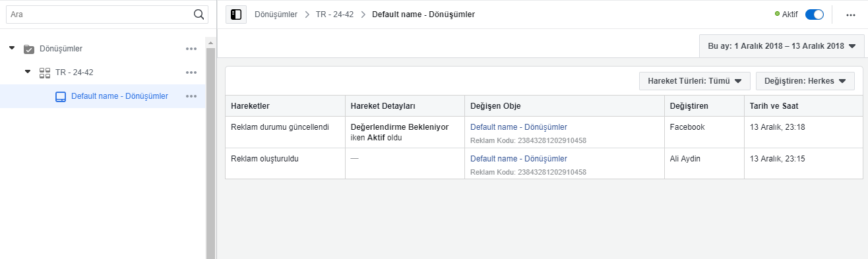Click the search magnifier icon
This screenshot has width=868, height=259.
(199, 14)
